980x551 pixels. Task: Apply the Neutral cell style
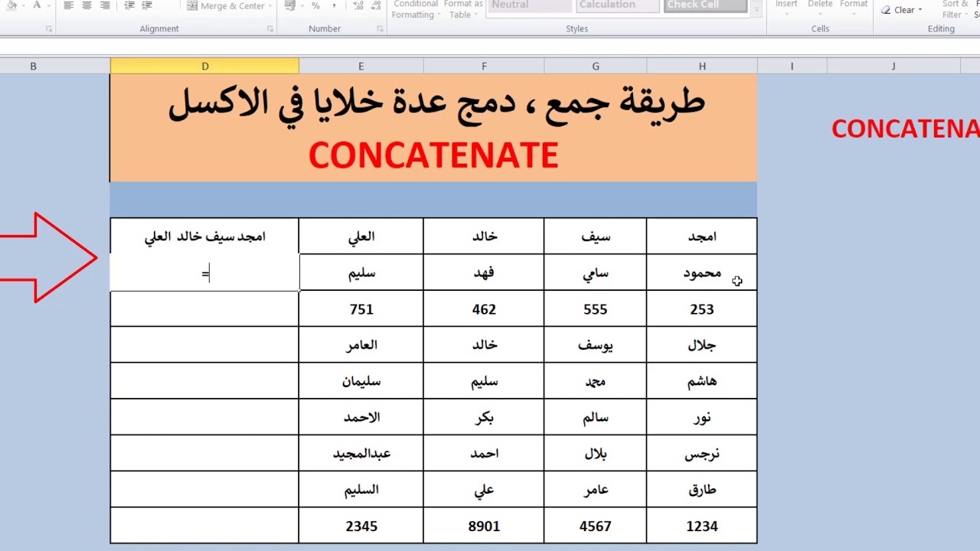tap(531, 5)
